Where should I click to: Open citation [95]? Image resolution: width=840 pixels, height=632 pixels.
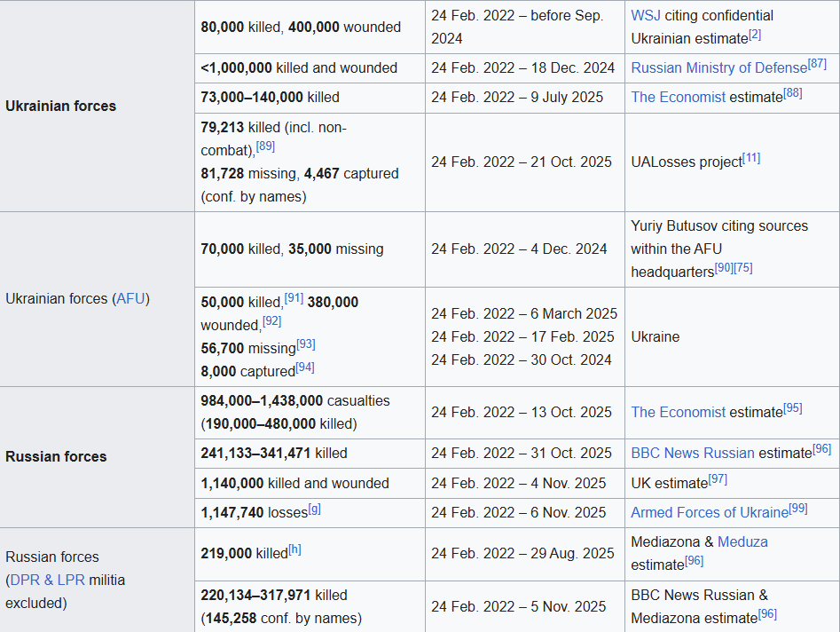[793, 408]
